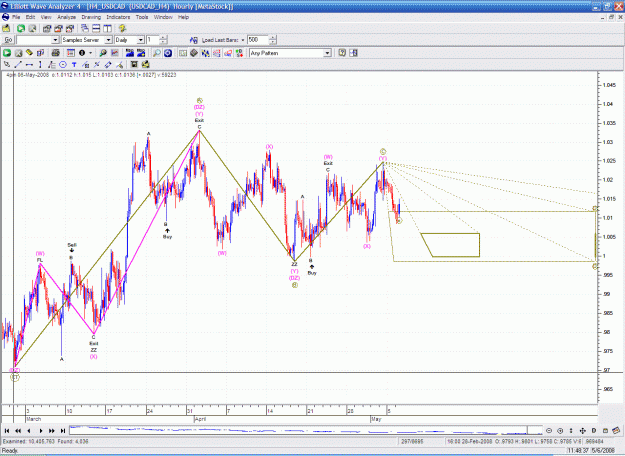Open the arrow beside the black circle icon

tap(90, 53)
